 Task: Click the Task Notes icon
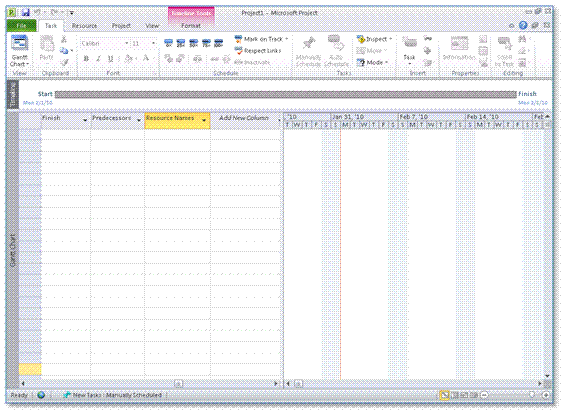click(483, 39)
